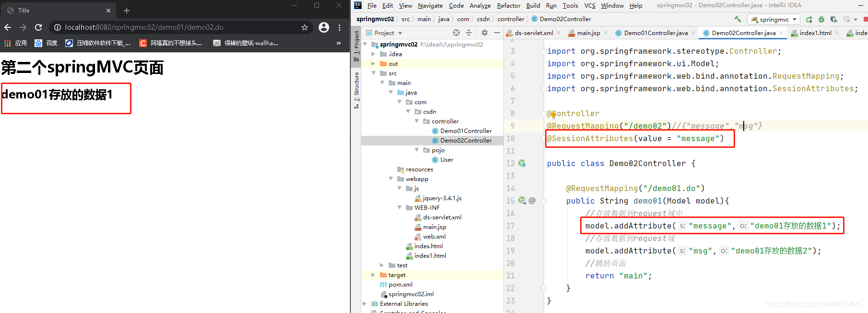Open the VCS menu
The width and height of the screenshot is (868, 313).
[x=590, y=5]
